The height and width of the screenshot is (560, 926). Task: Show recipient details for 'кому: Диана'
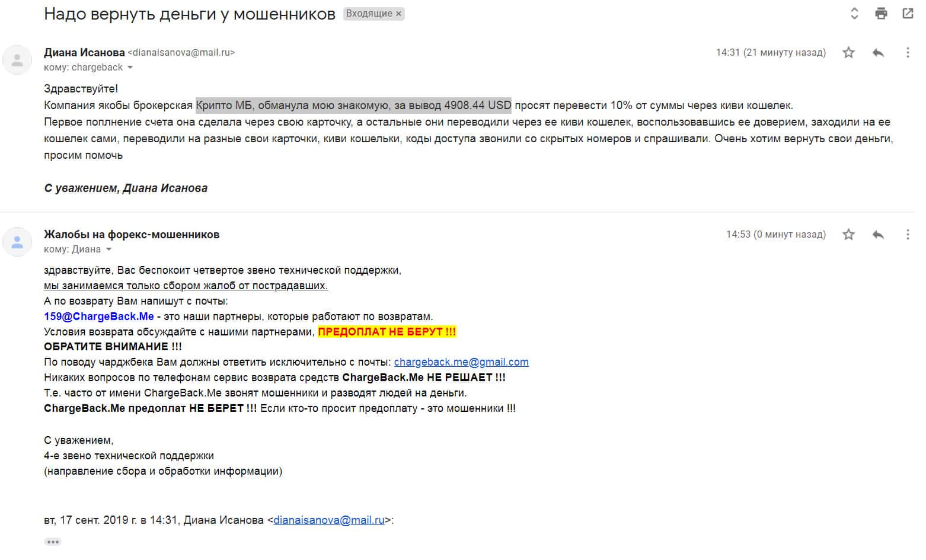pos(108,249)
